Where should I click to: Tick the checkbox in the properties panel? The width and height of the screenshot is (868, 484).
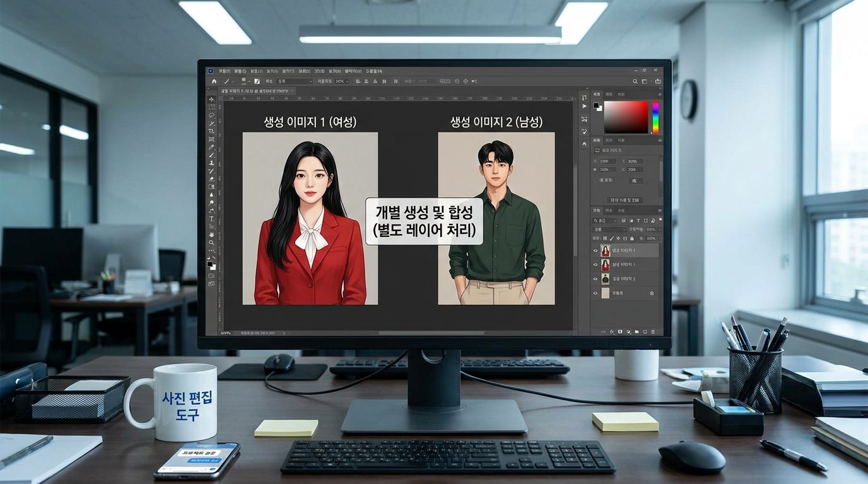595,180
